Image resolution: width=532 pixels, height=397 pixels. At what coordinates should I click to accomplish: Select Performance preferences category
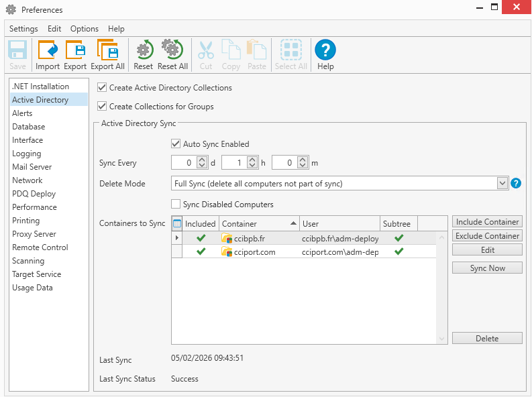coord(49,207)
